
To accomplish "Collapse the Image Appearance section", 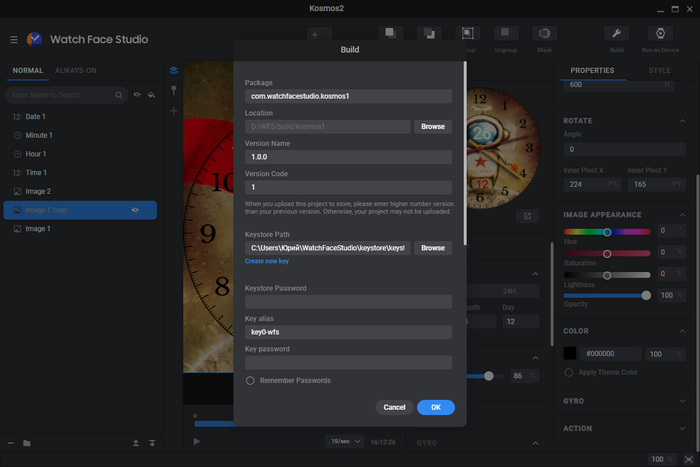I will click(680, 215).
